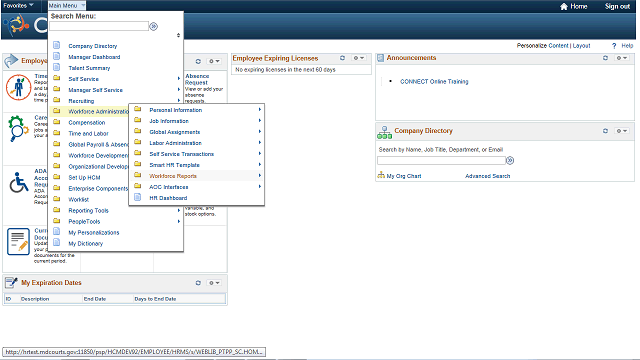Open the Main Menu dropdown
Image resolution: width=640 pixels, height=360 pixels.
(x=67, y=5)
